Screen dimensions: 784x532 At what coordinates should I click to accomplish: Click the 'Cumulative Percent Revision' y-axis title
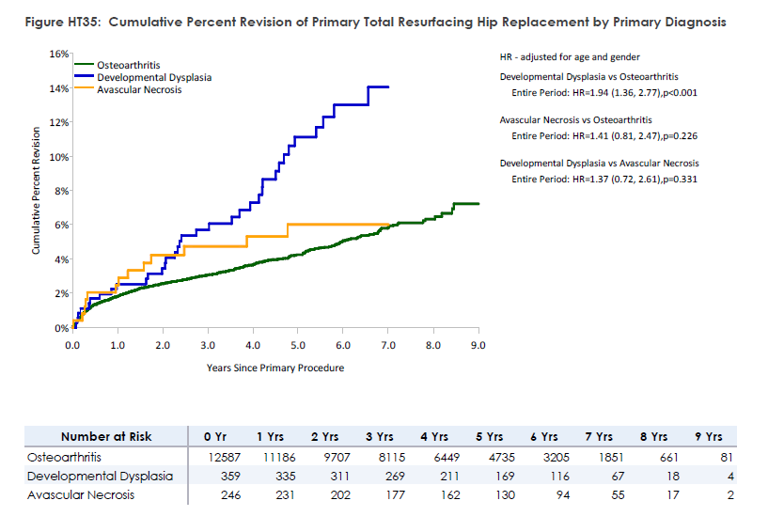point(36,193)
